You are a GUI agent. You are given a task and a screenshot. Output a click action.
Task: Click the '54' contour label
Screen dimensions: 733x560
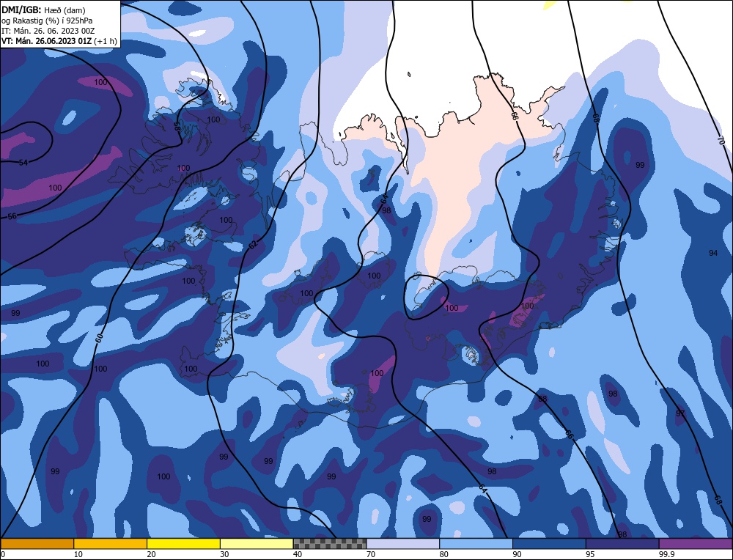(x=23, y=163)
